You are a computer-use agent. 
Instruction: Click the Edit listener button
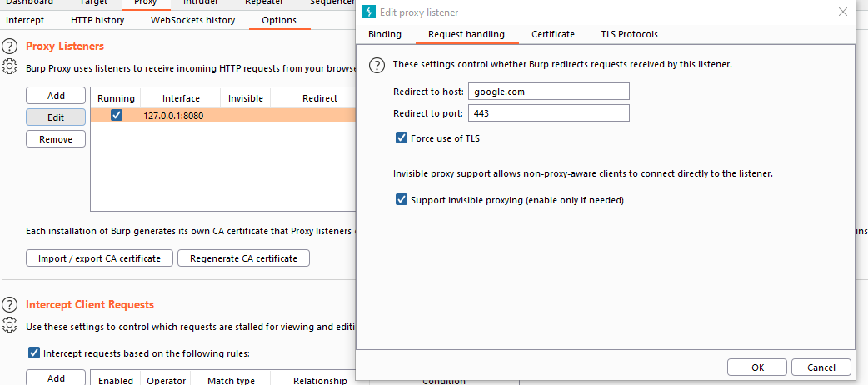point(56,117)
